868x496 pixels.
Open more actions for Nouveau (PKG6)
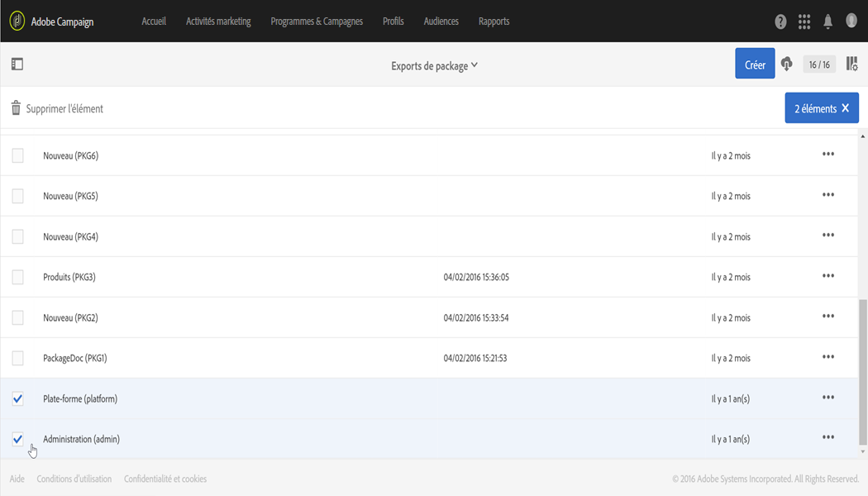[x=828, y=154]
